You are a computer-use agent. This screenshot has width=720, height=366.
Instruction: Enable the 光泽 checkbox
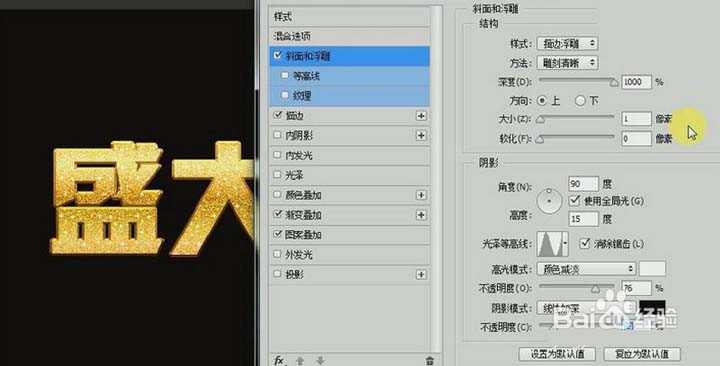[277, 175]
